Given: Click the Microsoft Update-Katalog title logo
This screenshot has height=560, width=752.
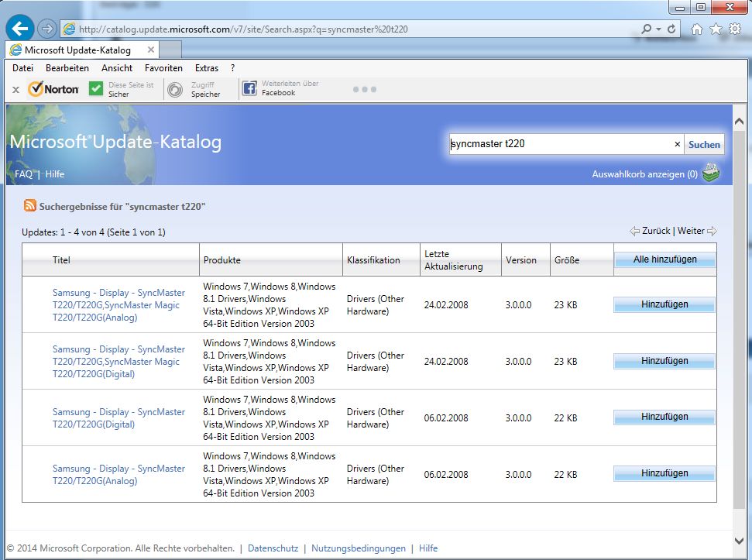Looking at the screenshot, I should [115, 142].
